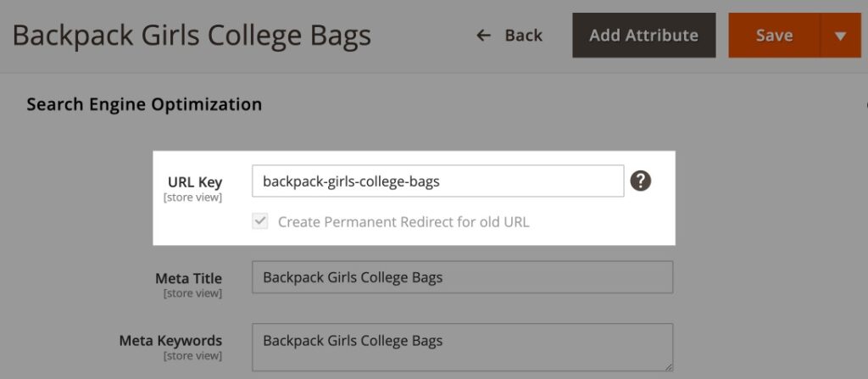Viewport: 868px width, 379px height.
Task: Open the URL Key help question mark
Action: pyautogui.click(x=641, y=181)
